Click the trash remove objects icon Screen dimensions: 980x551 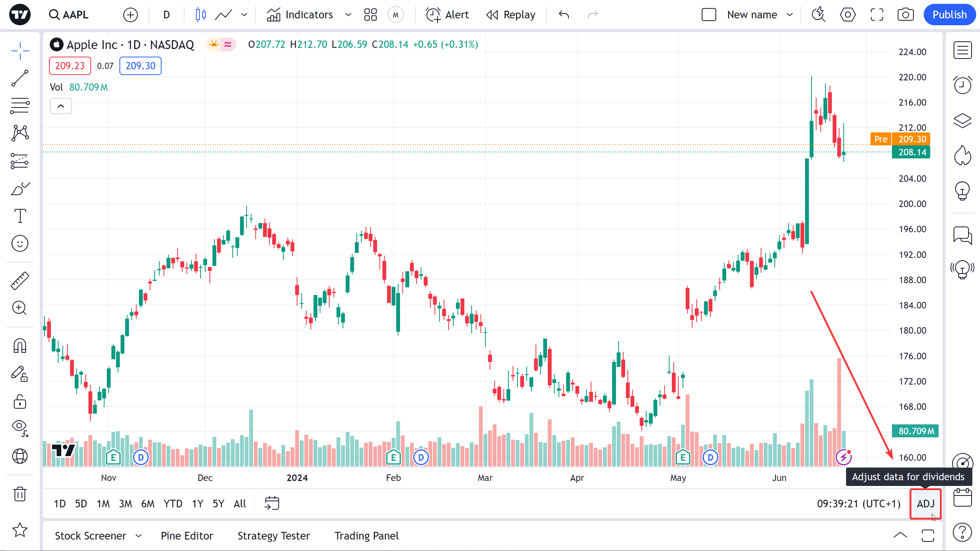(x=20, y=494)
